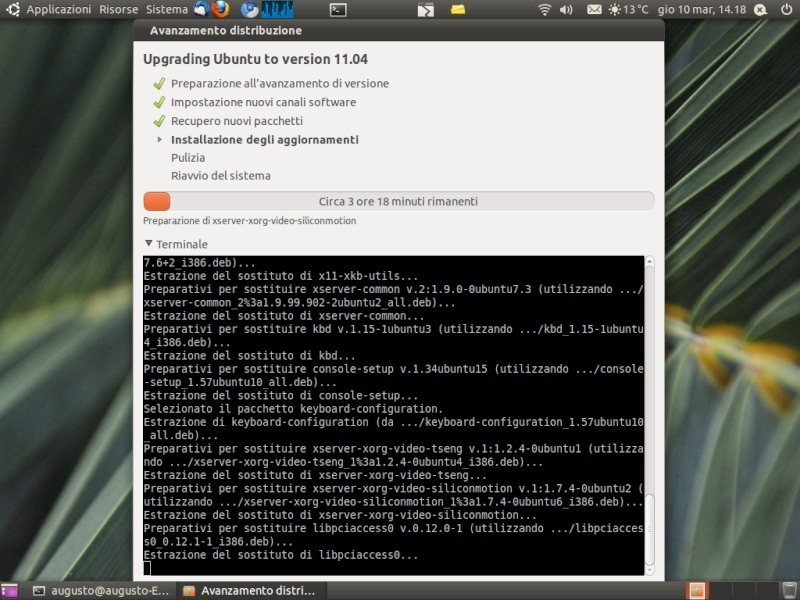The width and height of the screenshot is (800, 600).
Task: Click the media player launcher icon in panel
Action: pos(426,9)
